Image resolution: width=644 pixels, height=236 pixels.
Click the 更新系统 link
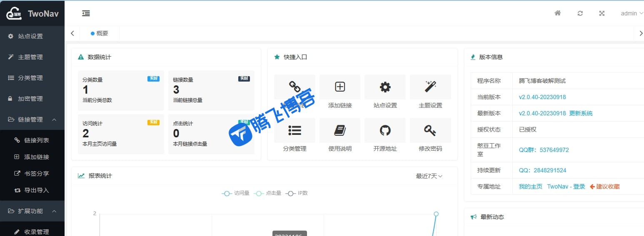[x=581, y=113]
